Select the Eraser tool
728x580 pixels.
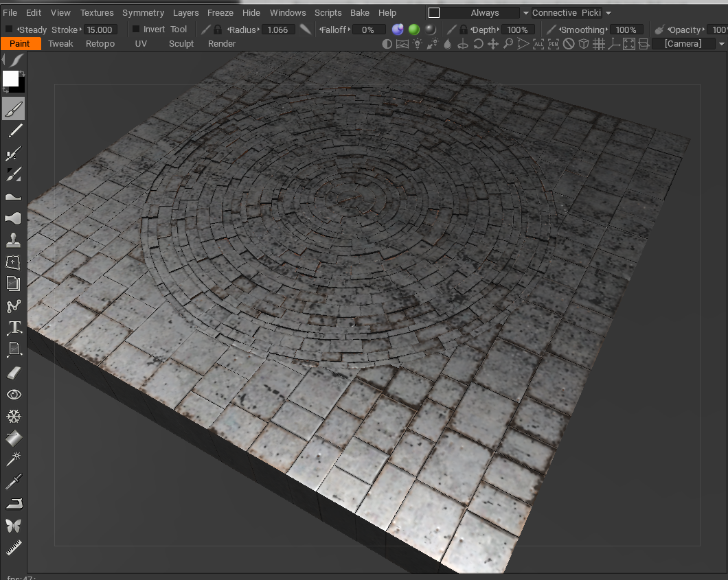pos(14,372)
